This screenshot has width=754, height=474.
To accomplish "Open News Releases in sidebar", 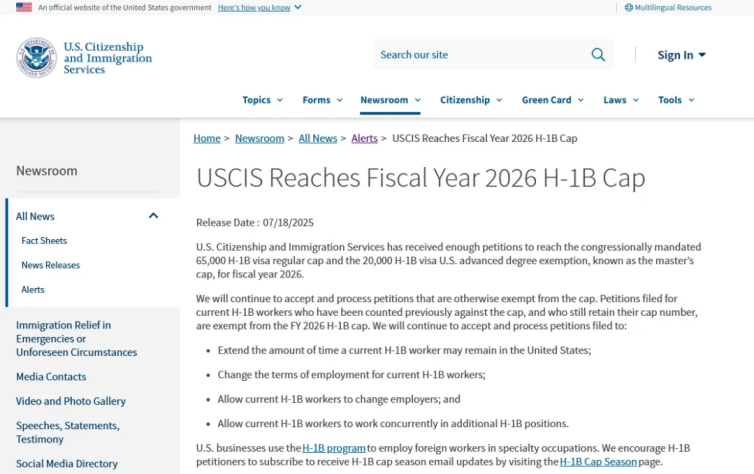I will click(50, 265).
